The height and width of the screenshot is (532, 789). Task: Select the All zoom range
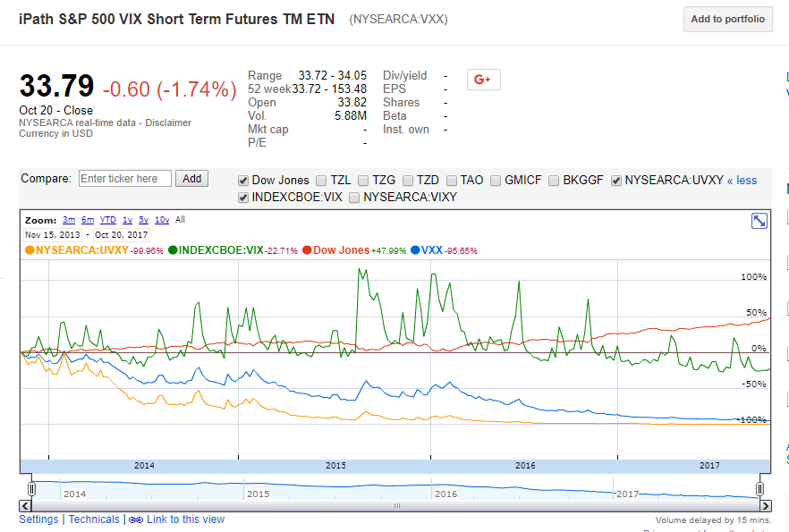[x=180, y=220]
